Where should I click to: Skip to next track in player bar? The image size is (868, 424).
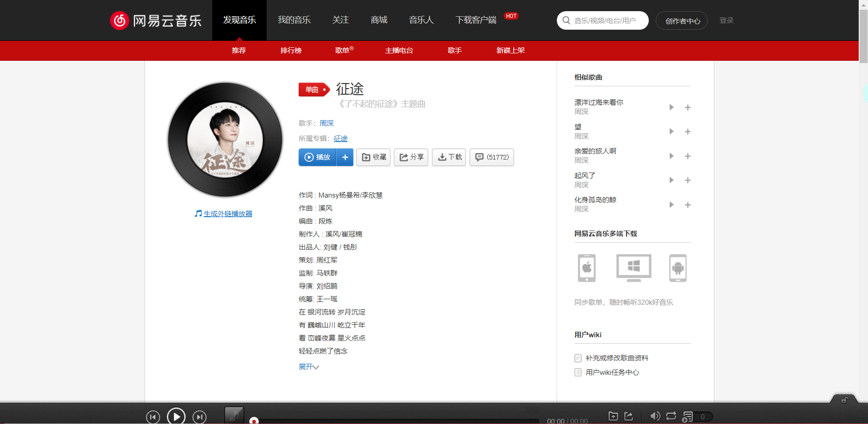pyautogui.click(x=200, y=416)
